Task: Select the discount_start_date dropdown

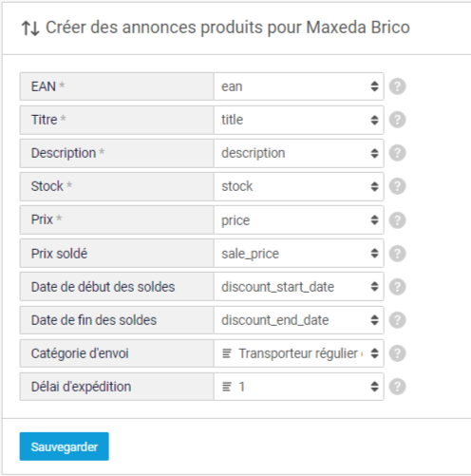Action: (299, 287)
